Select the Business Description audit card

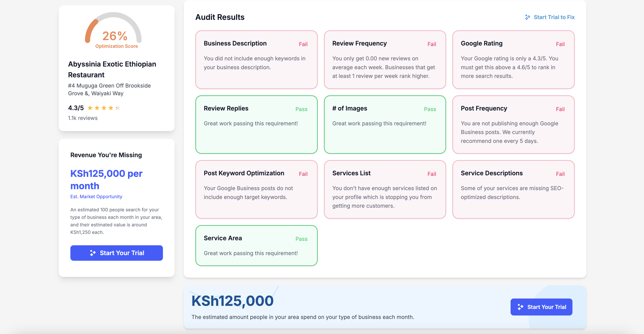tap(256, 60)
